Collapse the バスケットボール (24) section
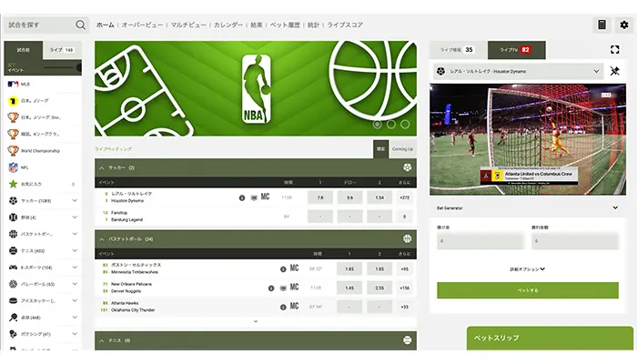This screenshot has width=637, height=364. (x=102, y=239)
